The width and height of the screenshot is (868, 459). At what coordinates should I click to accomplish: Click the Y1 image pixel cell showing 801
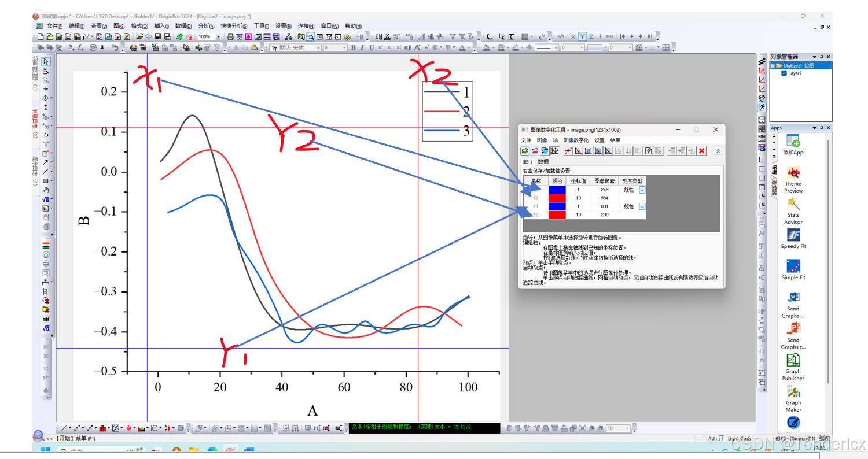pyautogui.click(x=604, y=206)
